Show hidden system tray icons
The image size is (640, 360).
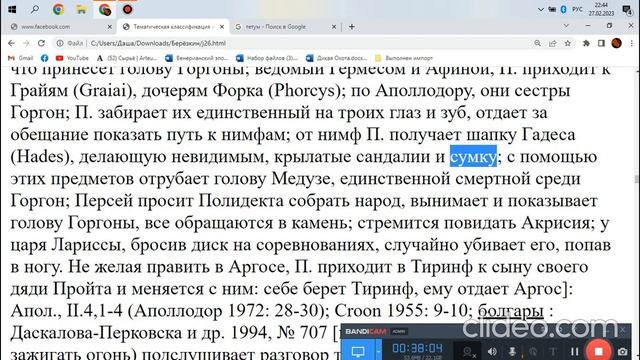tap(540, 9)
